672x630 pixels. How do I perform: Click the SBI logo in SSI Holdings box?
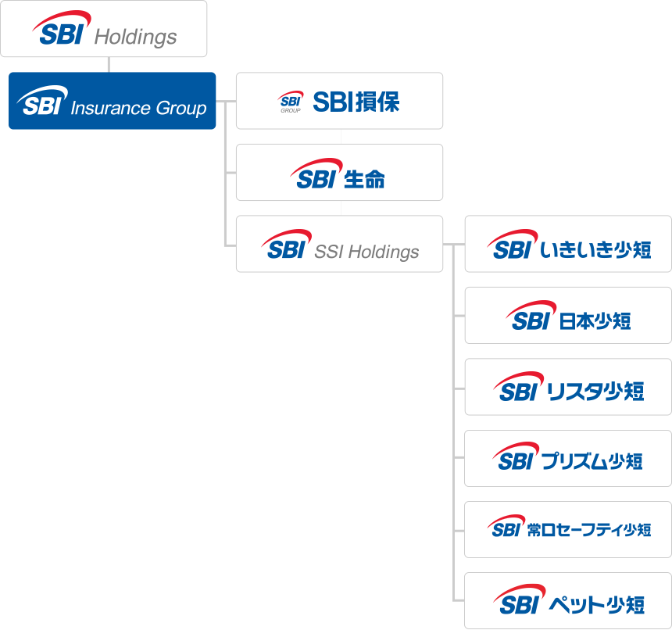tap(286, 245)
